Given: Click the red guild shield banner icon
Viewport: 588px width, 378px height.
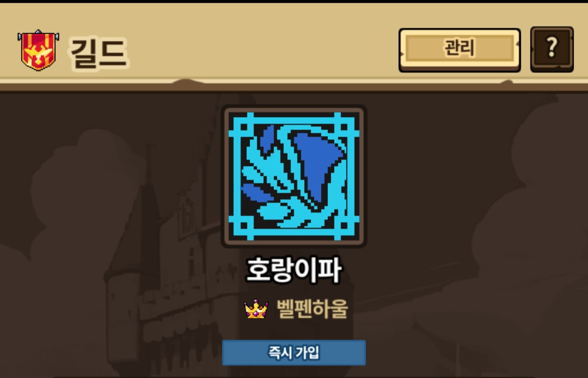Looking at the screenshot, I should click(x=38, y=50).
